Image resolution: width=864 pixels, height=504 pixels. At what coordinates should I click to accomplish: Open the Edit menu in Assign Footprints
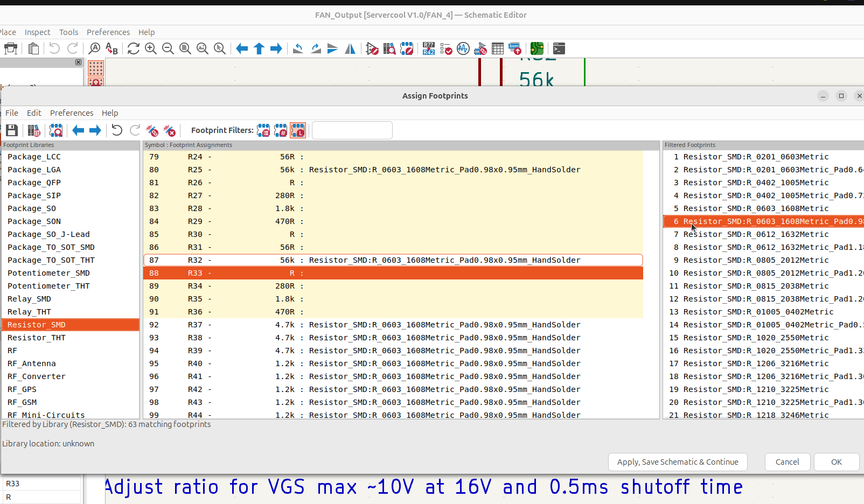click(x=34, y=113)
